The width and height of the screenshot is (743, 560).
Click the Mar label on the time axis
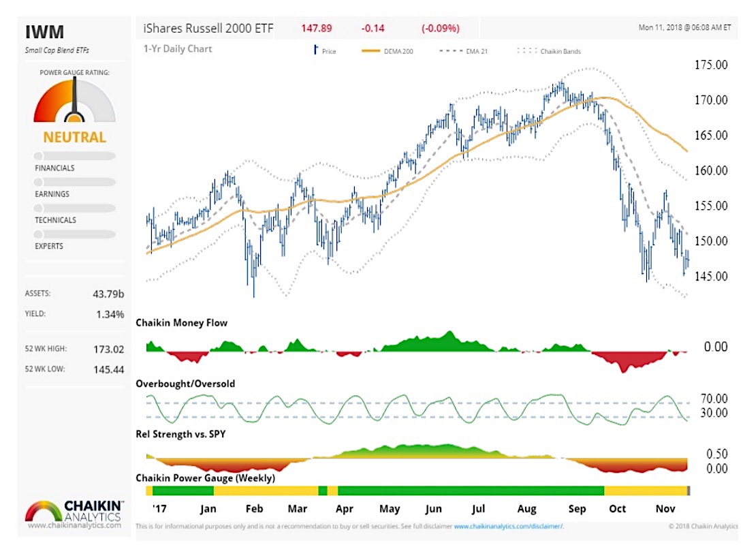tap(298, 509)
